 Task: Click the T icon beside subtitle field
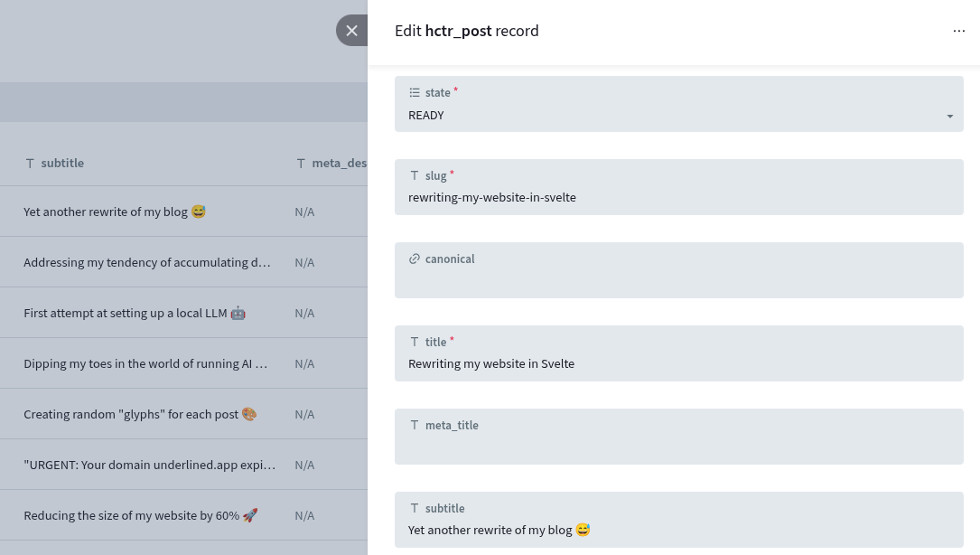coord(415,508)
